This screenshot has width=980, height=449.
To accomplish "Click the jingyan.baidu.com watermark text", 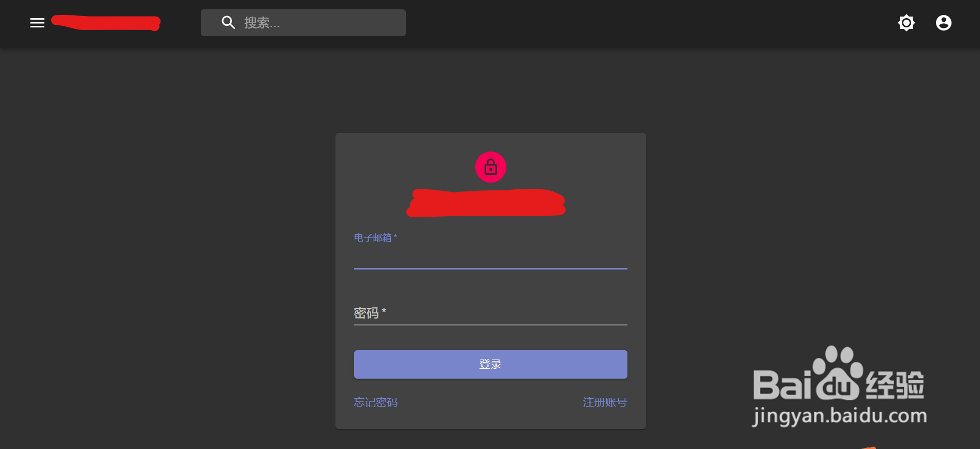I will [x=840, y=416].
